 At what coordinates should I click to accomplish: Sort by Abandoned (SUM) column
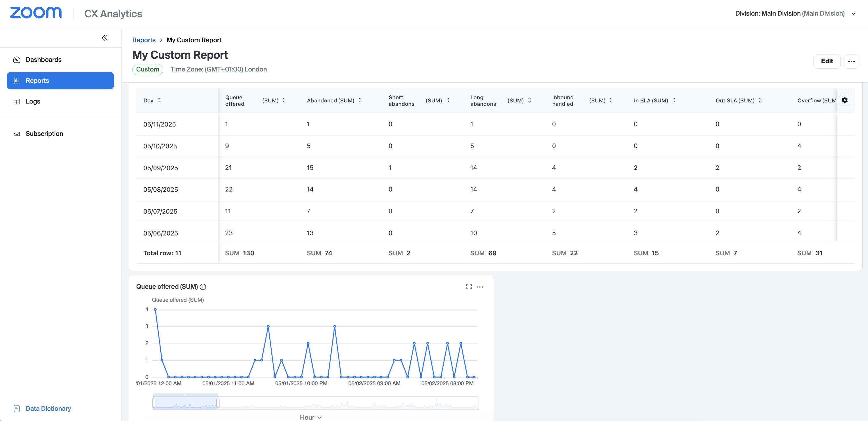point(360,100)
